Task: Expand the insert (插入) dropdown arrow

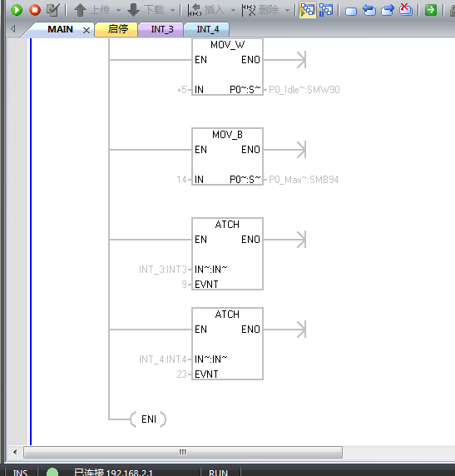Action: click(233, 10)
